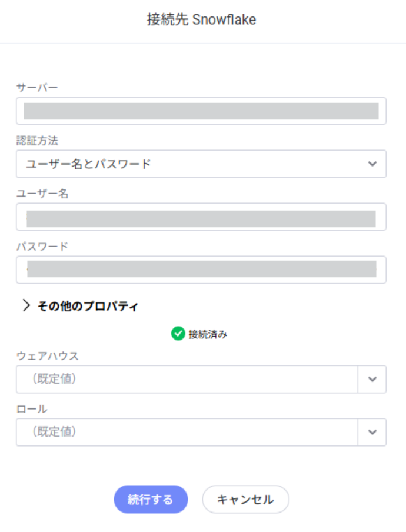
Task: Expand その他のプロパティ using its chevron arrow
Action: click(26, 305)
